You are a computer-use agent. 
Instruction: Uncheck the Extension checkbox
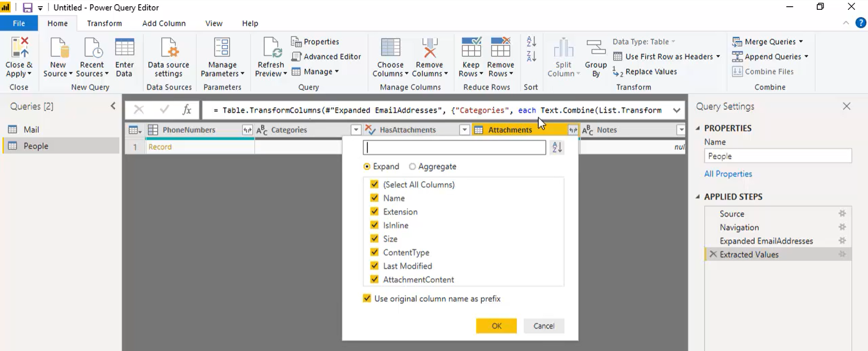374,211
